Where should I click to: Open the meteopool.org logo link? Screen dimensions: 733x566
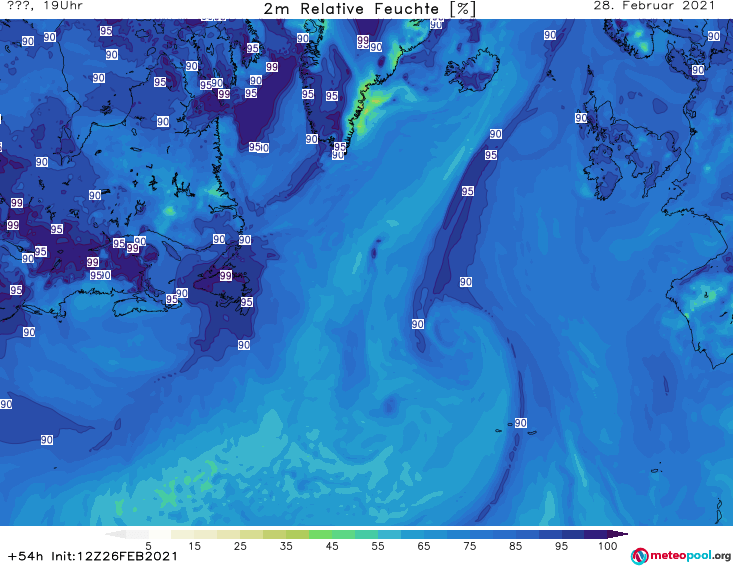[x=680, y=556]
